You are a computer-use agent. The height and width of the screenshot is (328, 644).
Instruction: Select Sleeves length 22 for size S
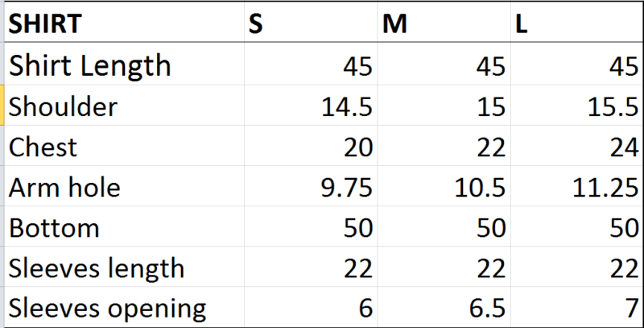[311, 266]
